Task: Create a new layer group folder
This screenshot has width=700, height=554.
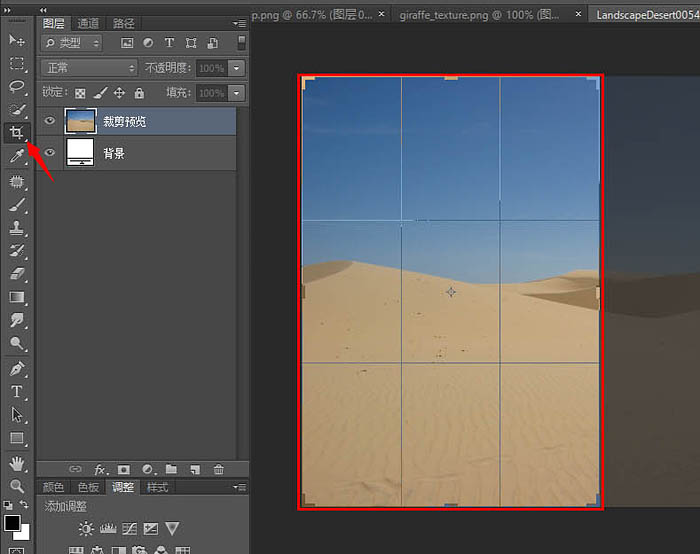Action: tap(171, 469)
